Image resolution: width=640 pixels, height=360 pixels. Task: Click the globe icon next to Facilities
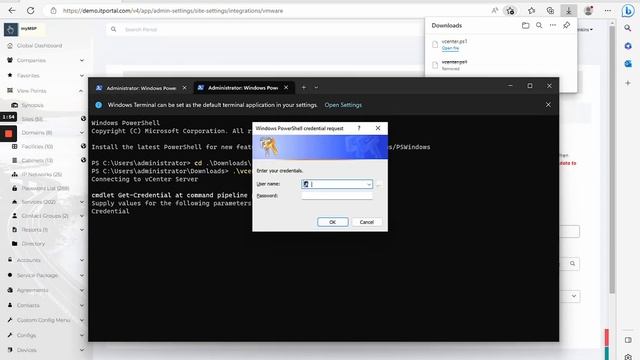coord(83,146)
